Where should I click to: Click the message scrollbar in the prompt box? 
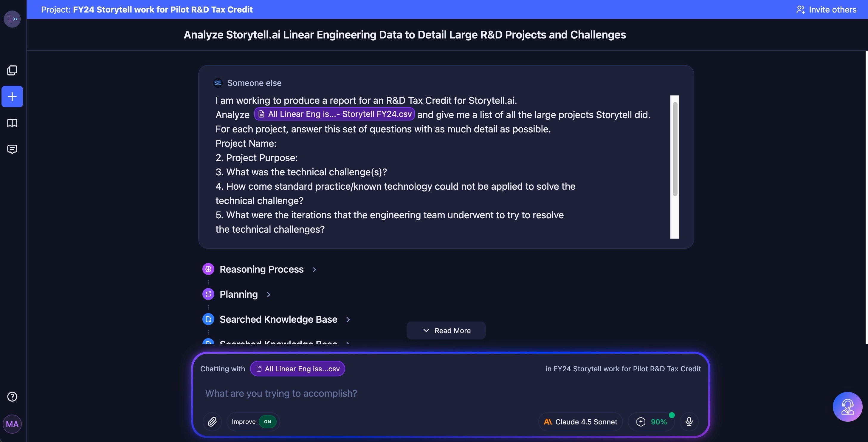675,148
